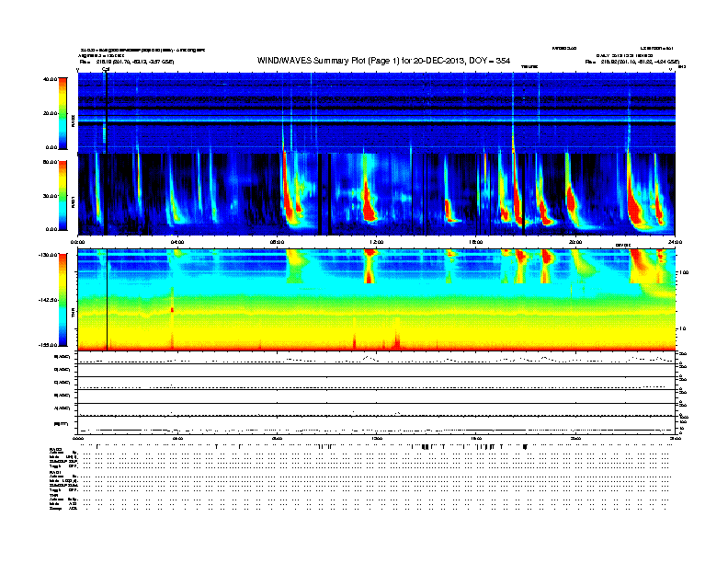Select the -130.00 tick on TNR color scale

(48, 255)
